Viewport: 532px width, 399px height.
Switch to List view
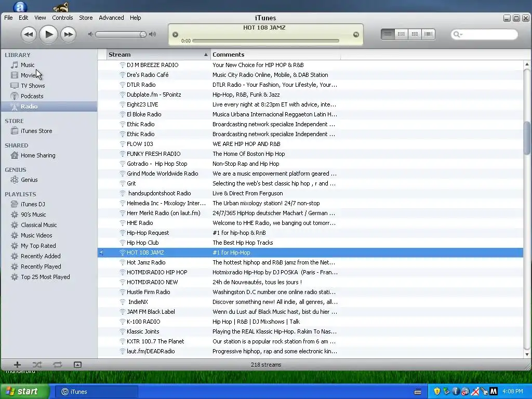click(x=388, y=34)
